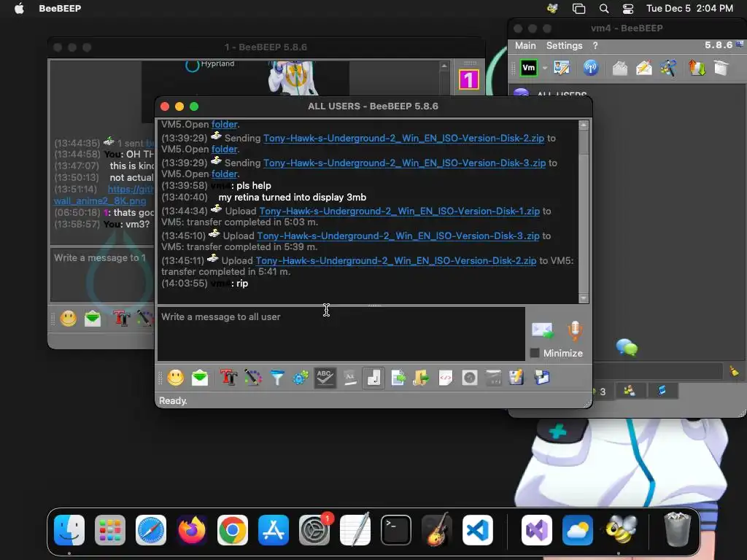Click the Vm status avatar in vm4 toolbar
747x560 pixels.
coord(529,68)
